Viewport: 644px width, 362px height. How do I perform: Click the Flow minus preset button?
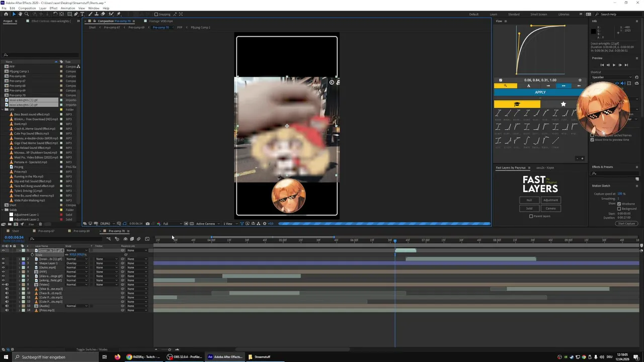[577, 158]
